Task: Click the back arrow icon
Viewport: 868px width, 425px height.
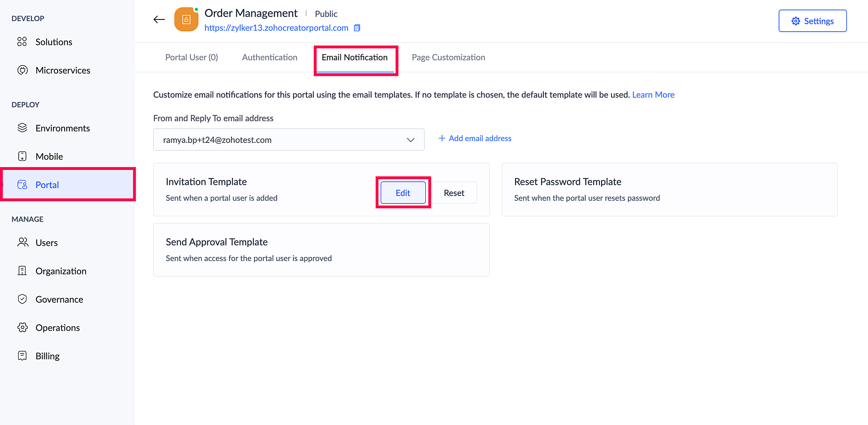Action: pyautogui.click(x=159, y=20)
